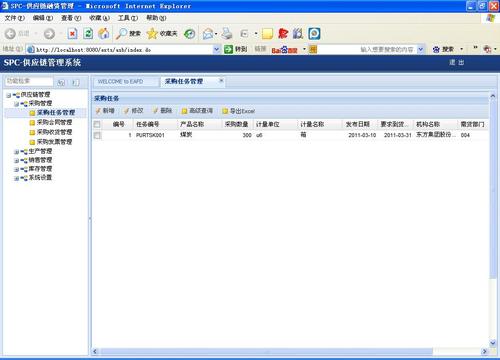500x360 pixels.
Task: Sort by the 发布日期 column header
Action: coord(360,124)
